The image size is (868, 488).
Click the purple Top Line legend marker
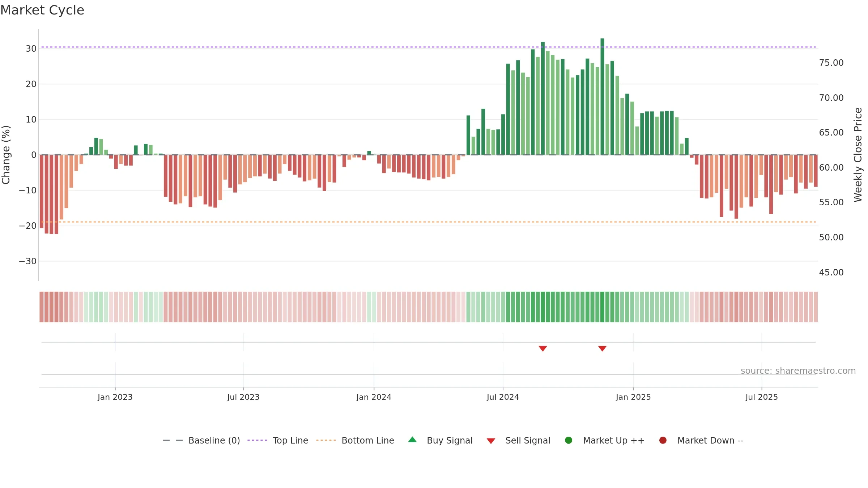257,440
